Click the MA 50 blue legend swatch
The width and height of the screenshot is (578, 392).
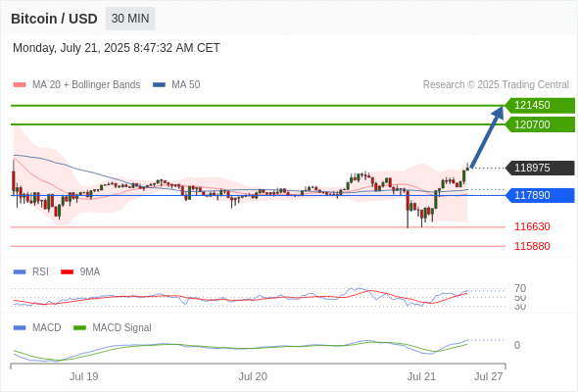pos(159,85)
